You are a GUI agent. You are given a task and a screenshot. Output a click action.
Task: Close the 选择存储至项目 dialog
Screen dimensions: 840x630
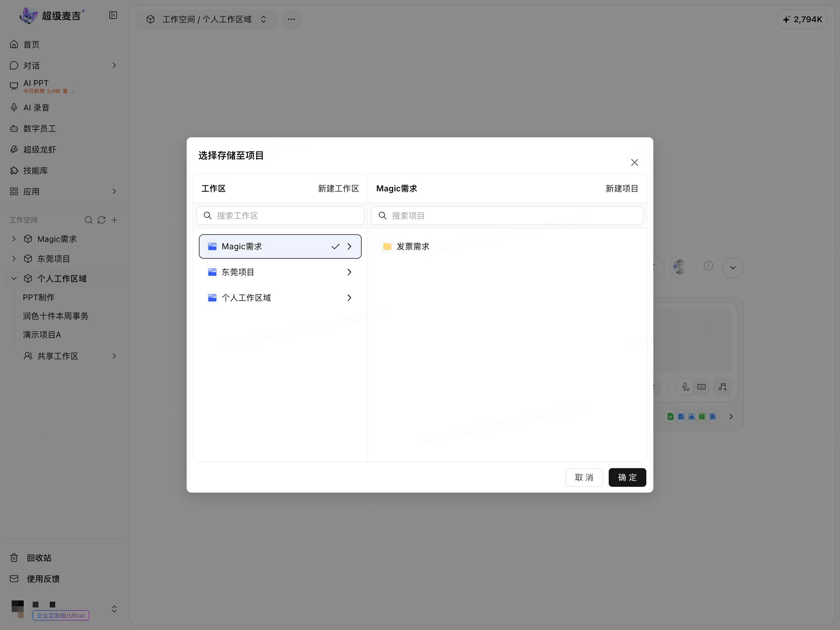click(635, 163)
